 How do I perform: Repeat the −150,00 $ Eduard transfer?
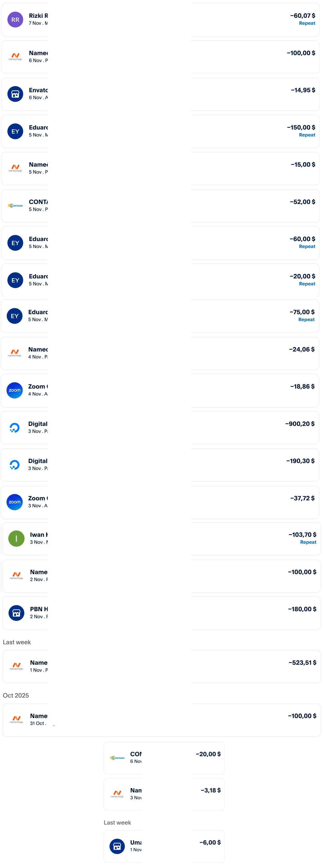[x=307, y=135]
